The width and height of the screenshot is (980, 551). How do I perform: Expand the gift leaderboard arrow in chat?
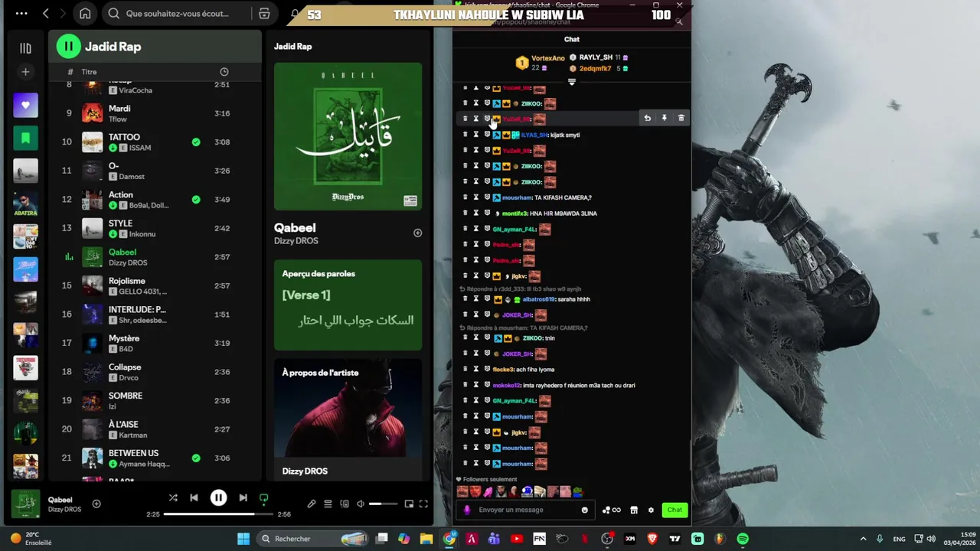(x=571, y=81)
